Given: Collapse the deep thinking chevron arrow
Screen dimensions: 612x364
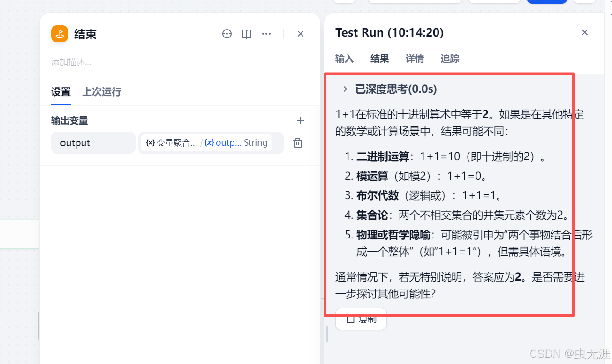Looking at the screenshot, I should (345, 89).
